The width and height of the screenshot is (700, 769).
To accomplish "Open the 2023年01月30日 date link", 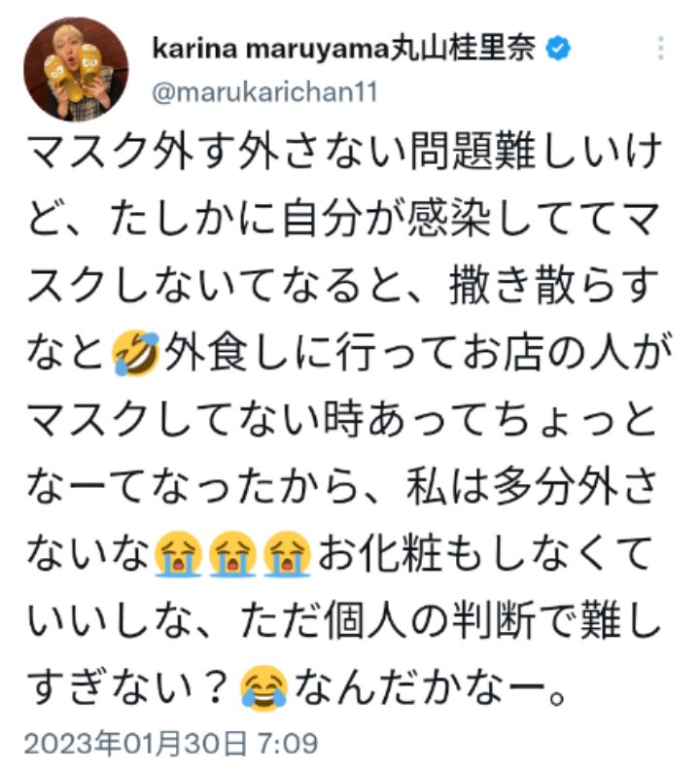I will point(135,744).
